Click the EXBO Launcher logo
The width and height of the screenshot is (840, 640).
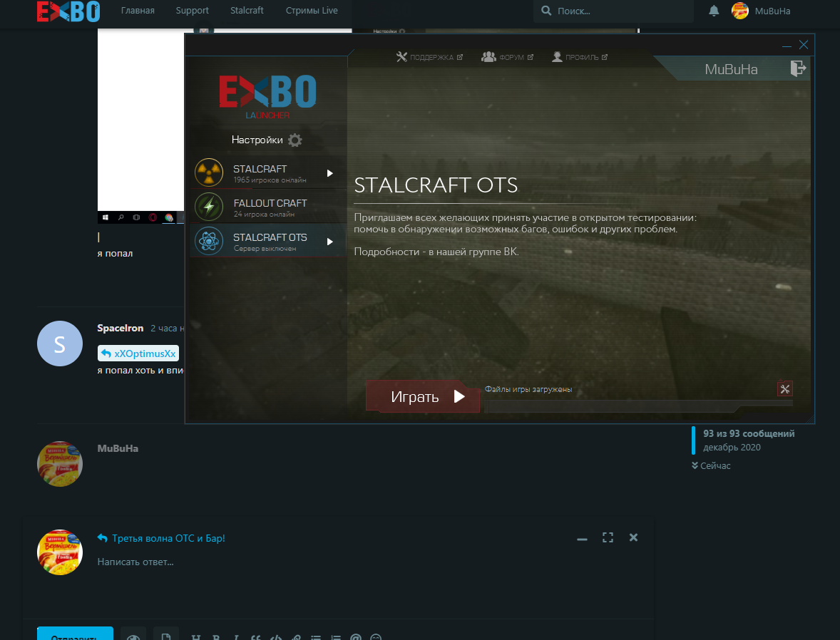267,96
